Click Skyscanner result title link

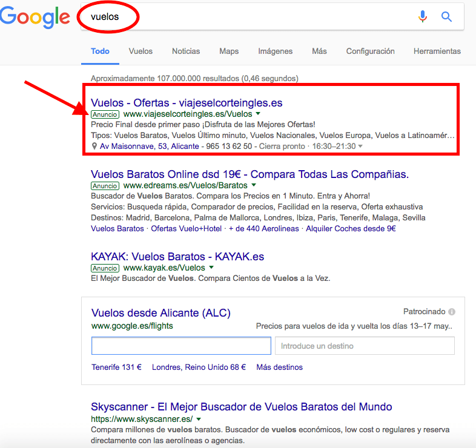coord(241,407)
